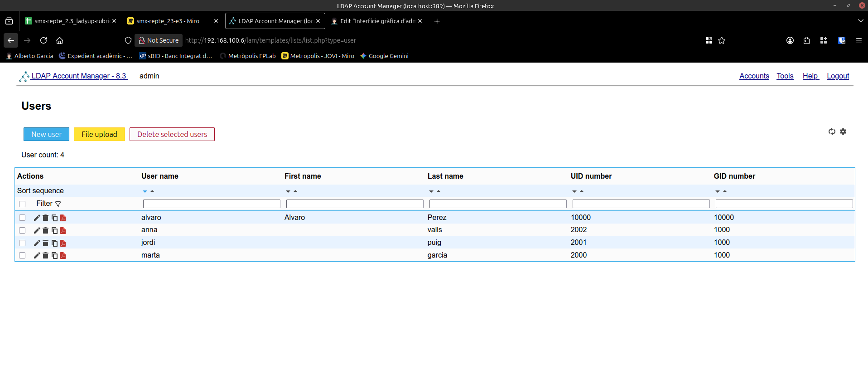Click the Logout link
Viewport: 868px width, 390px height.
(x=838, y=76)
